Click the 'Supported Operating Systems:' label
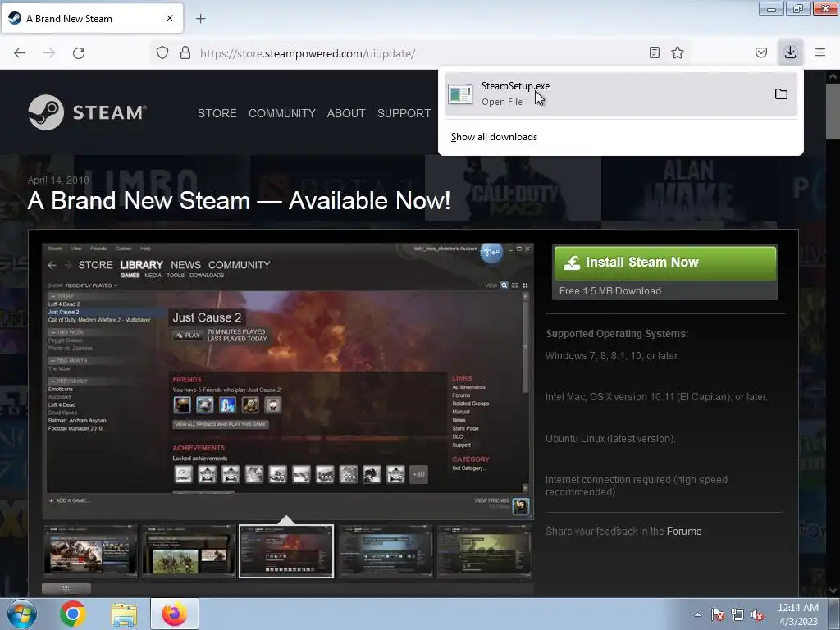This screenshot has height=630, width=840. click(617, 334)
